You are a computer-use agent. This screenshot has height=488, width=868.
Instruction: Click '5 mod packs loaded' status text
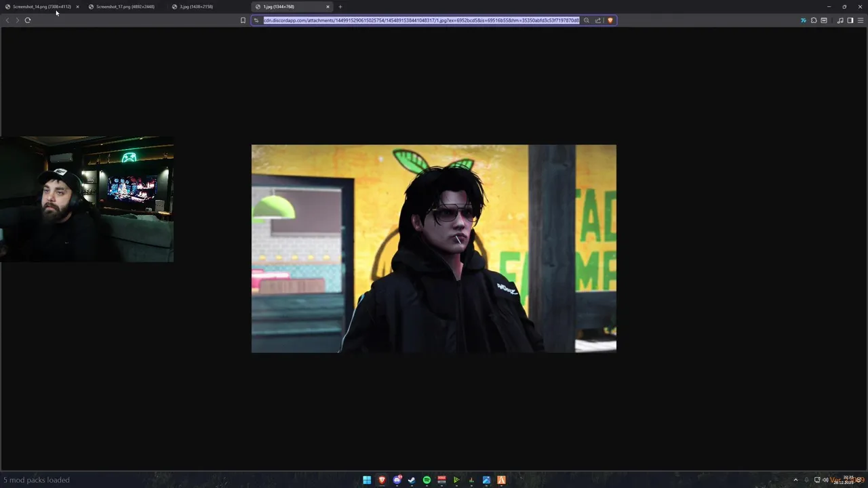point(37,480)
